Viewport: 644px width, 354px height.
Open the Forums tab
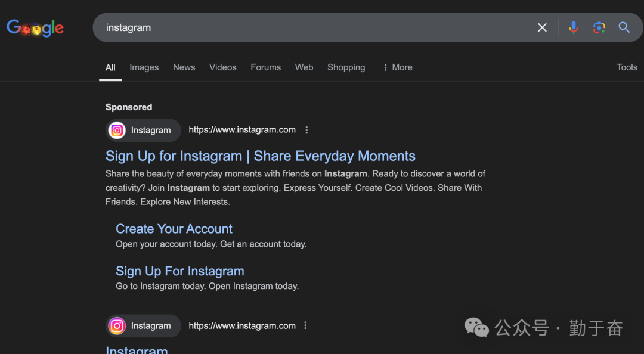[x=265, y=67]
